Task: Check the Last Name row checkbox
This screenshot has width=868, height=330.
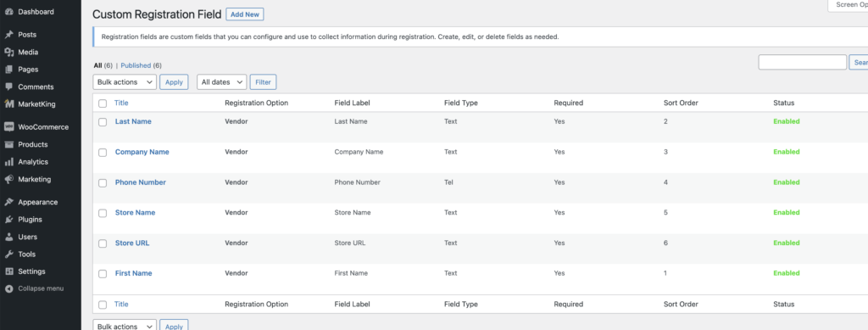Action: pos(103,122)
